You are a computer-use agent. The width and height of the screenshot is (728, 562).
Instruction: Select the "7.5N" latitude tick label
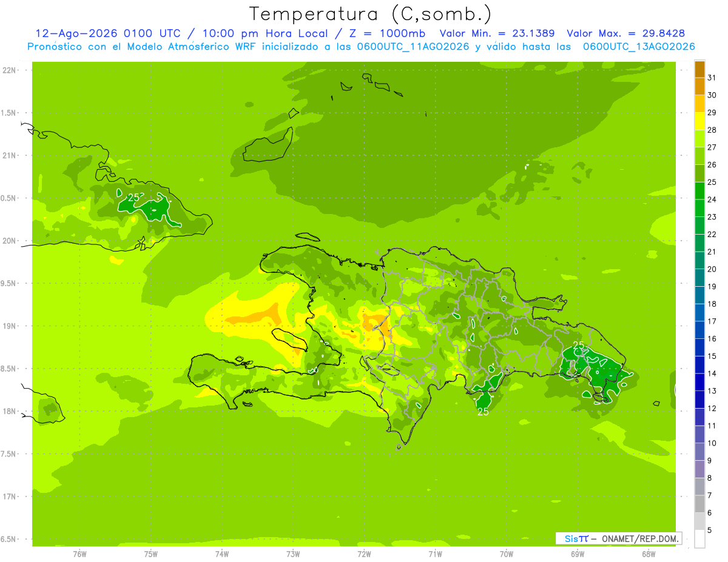tap(10, 454)
